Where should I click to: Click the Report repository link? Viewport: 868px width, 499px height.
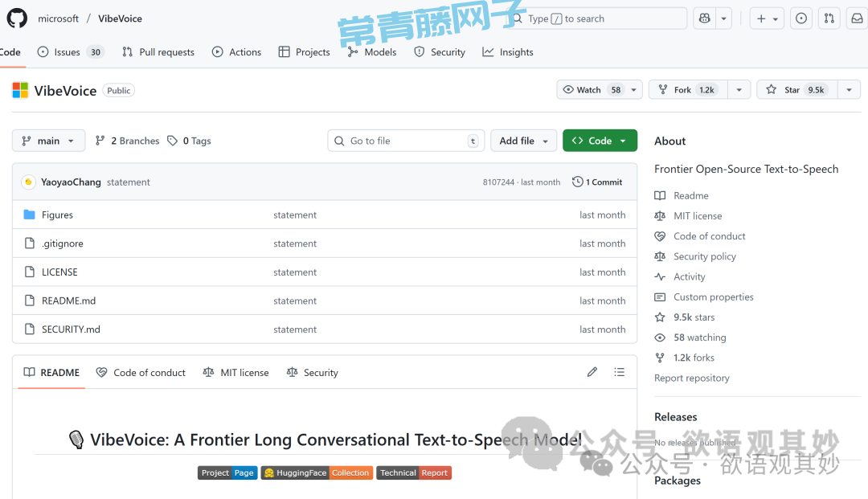point(691,378)
